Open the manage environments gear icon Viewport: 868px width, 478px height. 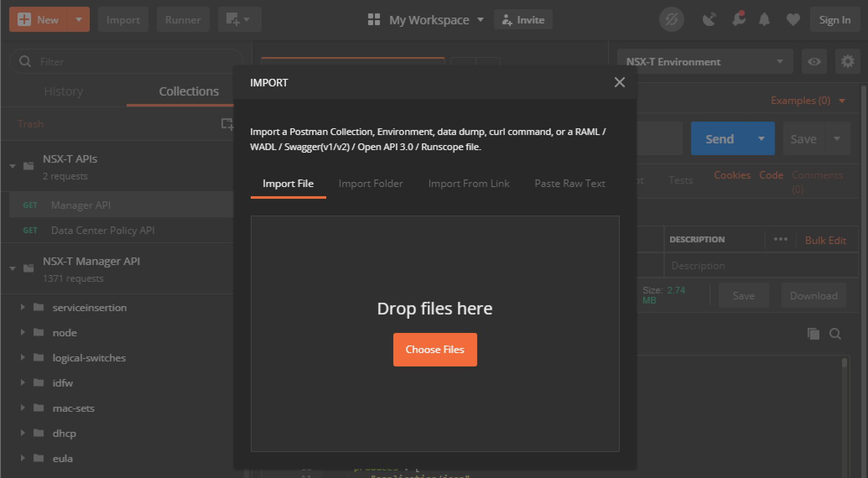pos(847,62)
